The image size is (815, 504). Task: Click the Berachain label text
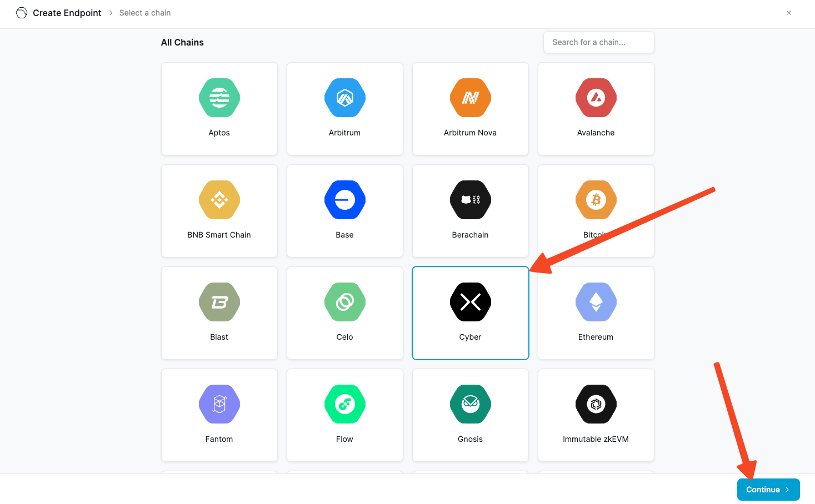471,235
